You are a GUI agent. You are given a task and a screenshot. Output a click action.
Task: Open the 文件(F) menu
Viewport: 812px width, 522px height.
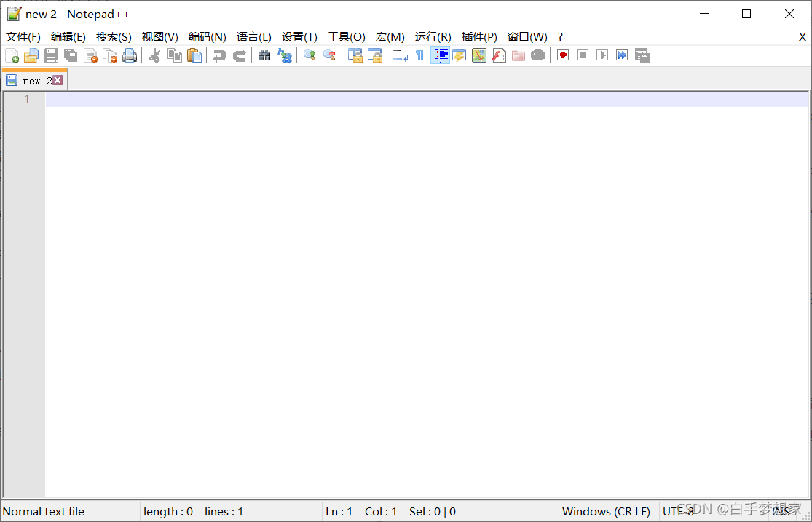tap(23, 37)
